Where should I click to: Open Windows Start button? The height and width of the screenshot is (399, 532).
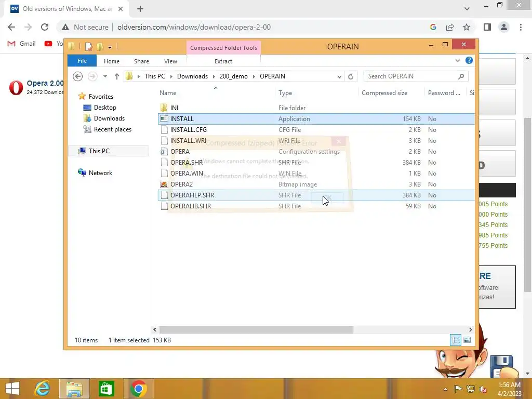point(12,389)
